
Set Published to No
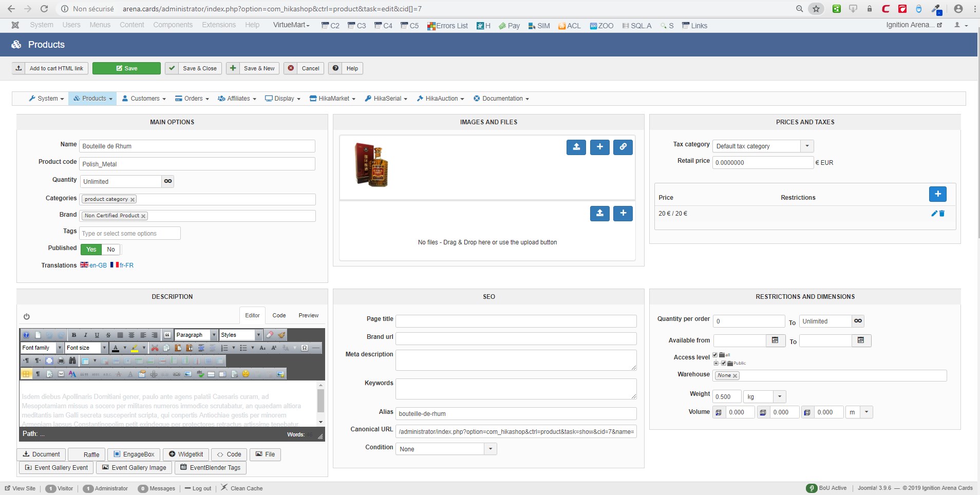click(x=111, y=250)
